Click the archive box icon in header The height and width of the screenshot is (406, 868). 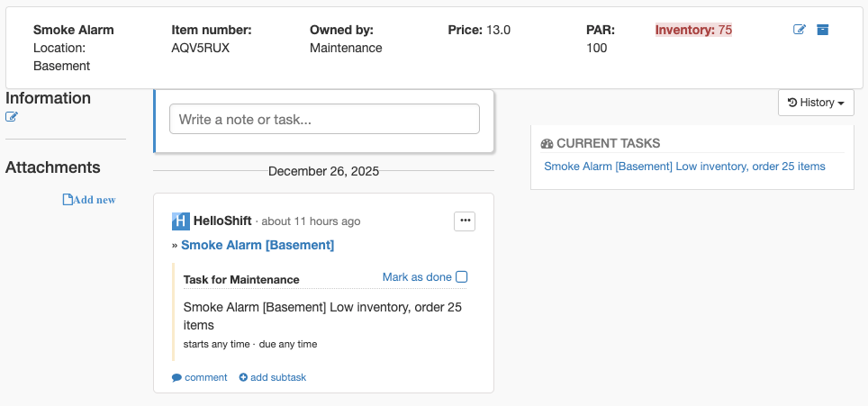(x=823, y=30)
